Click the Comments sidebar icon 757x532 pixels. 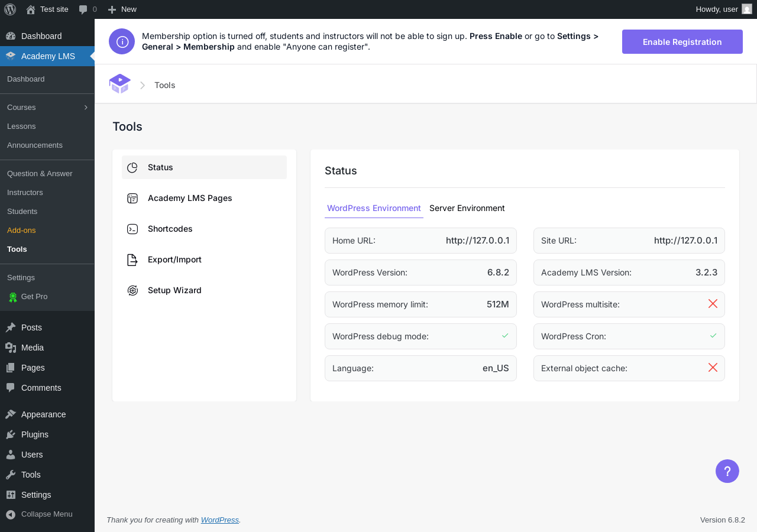[11, 388]
